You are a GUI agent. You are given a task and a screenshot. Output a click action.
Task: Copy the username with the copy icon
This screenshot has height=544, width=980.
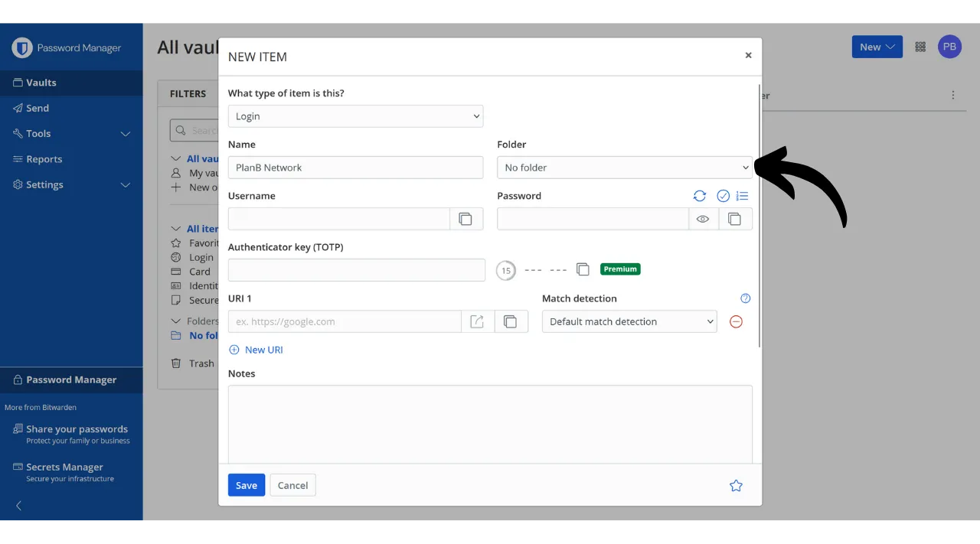point(465,219)
